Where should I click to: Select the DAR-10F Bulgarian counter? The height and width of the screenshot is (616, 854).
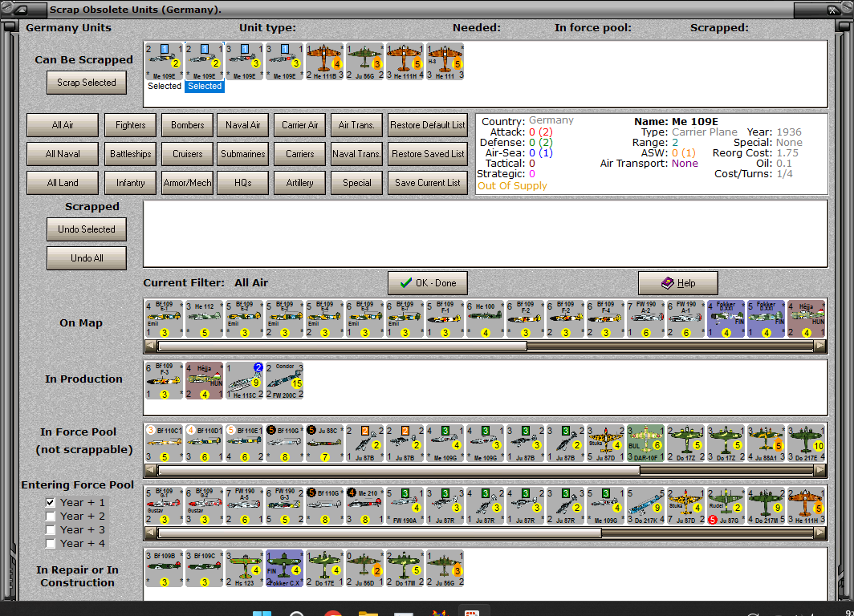pyautogui.click(x=646, y=444)
